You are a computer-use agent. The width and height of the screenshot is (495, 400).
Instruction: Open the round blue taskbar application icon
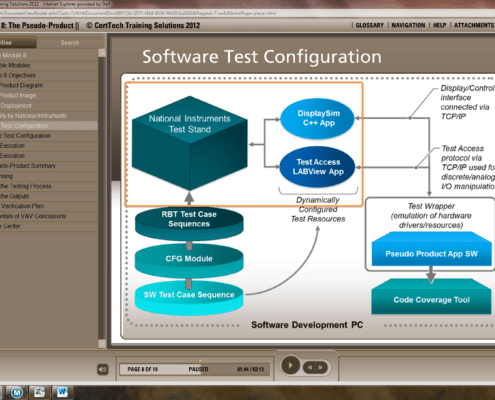pyautogui.click(x=17, y=393)
